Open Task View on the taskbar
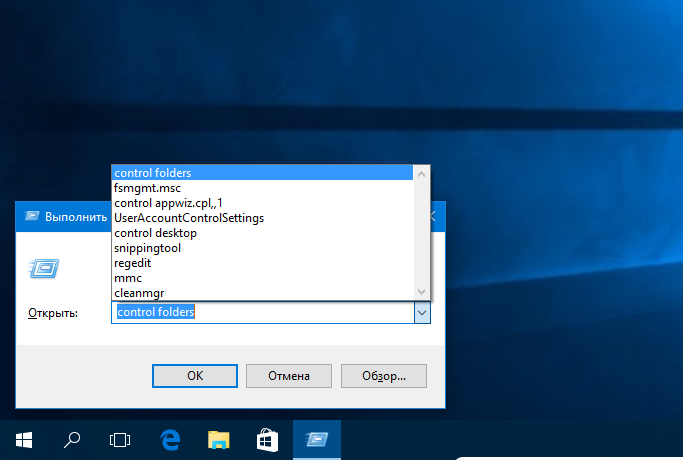This screenshot has height=460, width=683. click(x=120, y=440)
